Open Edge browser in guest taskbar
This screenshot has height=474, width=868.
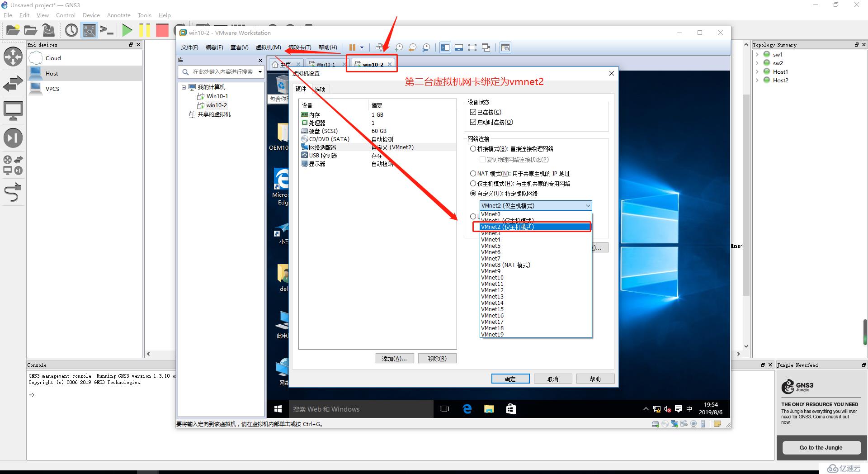(467, 409)
